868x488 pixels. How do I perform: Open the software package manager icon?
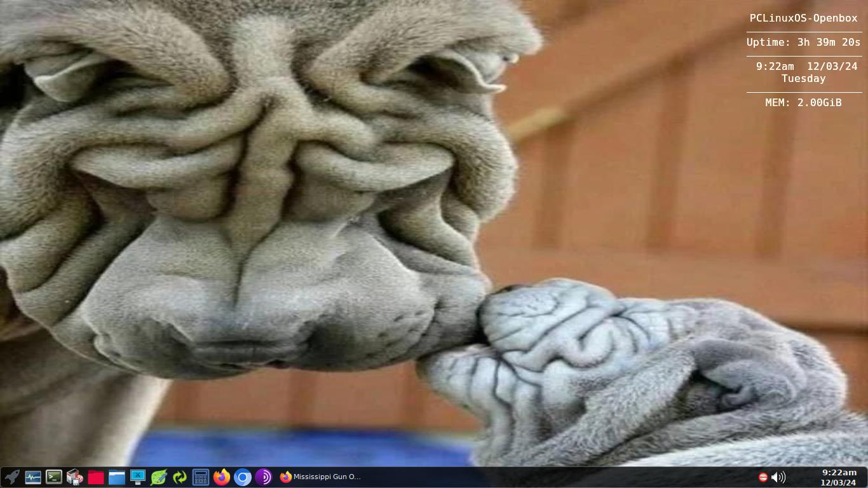75,477
